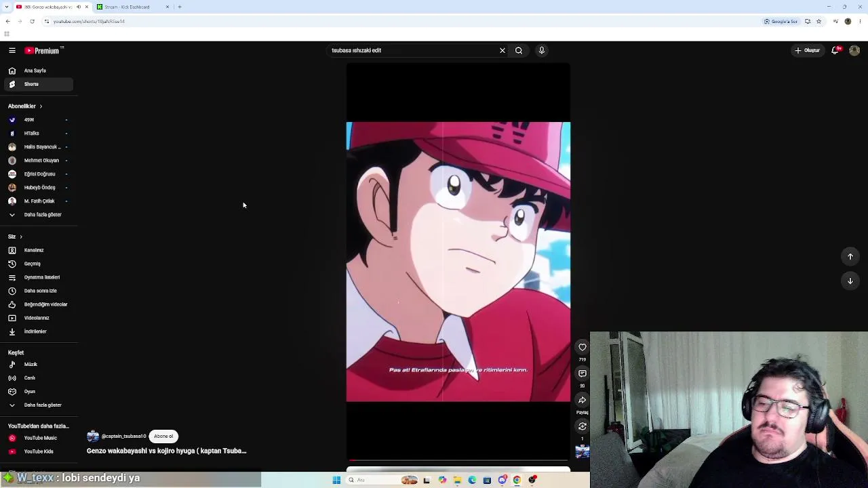
Task: Click Abone ol subscribe button
Action: click(163, 436)
